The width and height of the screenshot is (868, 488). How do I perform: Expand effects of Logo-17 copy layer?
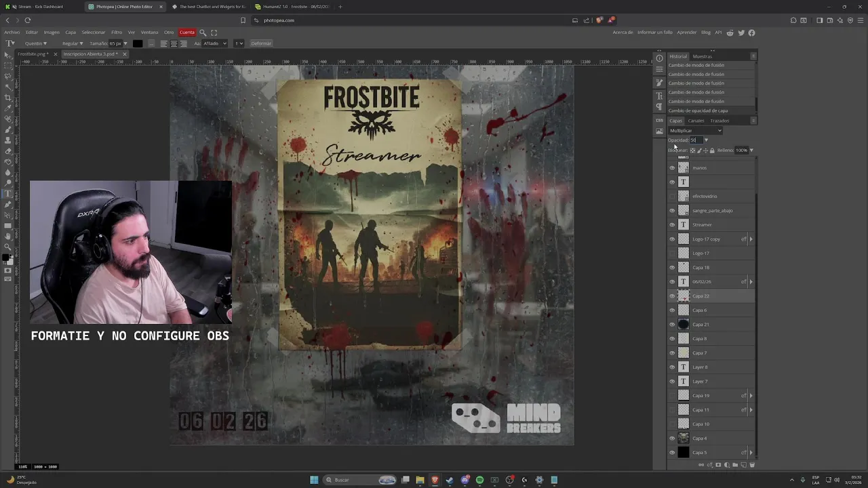(751, 239)
